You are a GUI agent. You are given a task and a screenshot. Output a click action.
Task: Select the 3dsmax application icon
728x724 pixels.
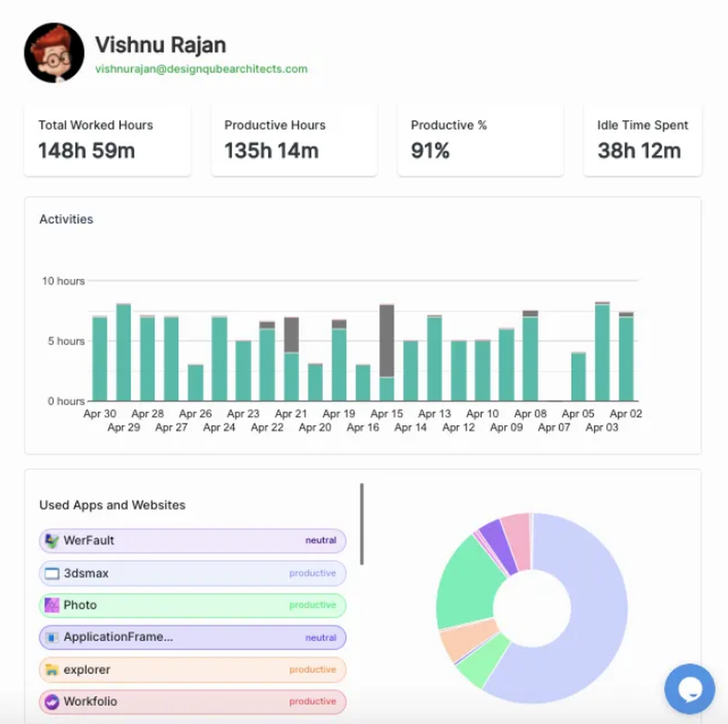(x=52, y=573)
